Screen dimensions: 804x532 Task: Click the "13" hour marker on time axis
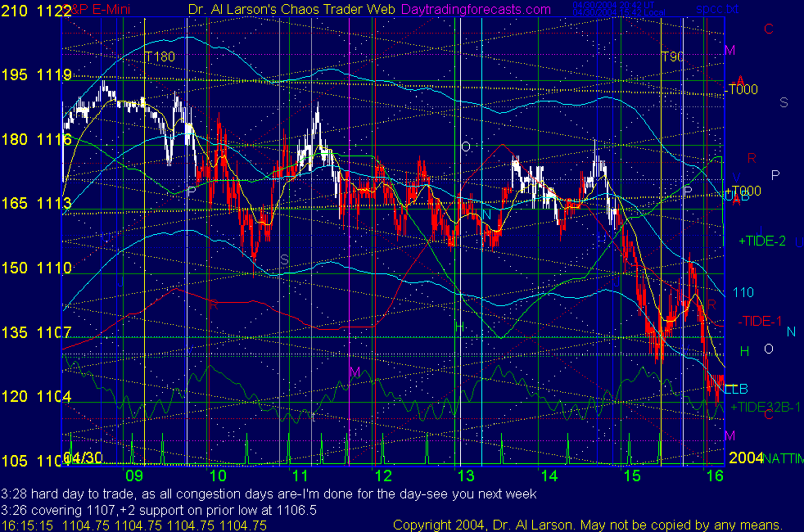466,476
